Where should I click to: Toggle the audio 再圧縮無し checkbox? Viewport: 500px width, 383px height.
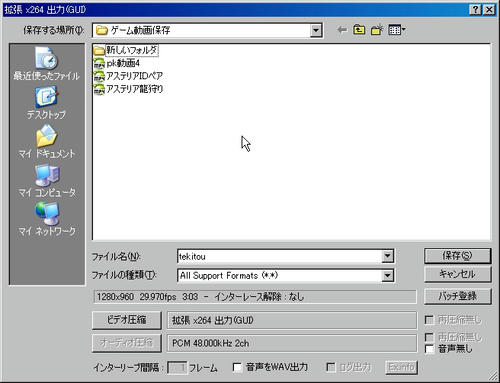(x=429, y=337)
